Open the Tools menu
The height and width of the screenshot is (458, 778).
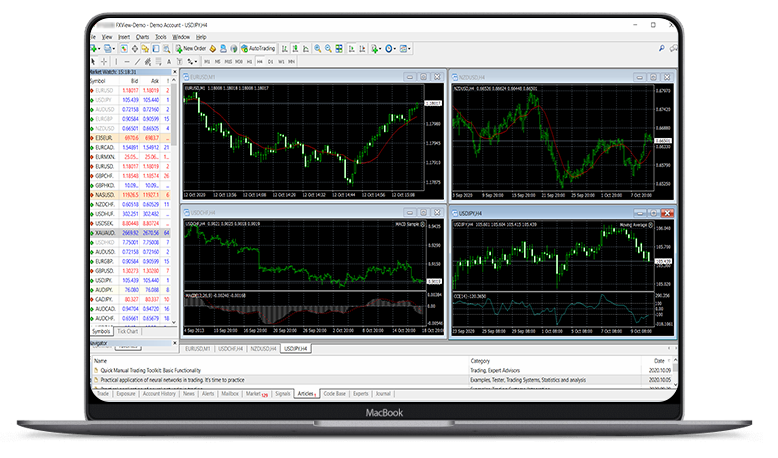161,37
